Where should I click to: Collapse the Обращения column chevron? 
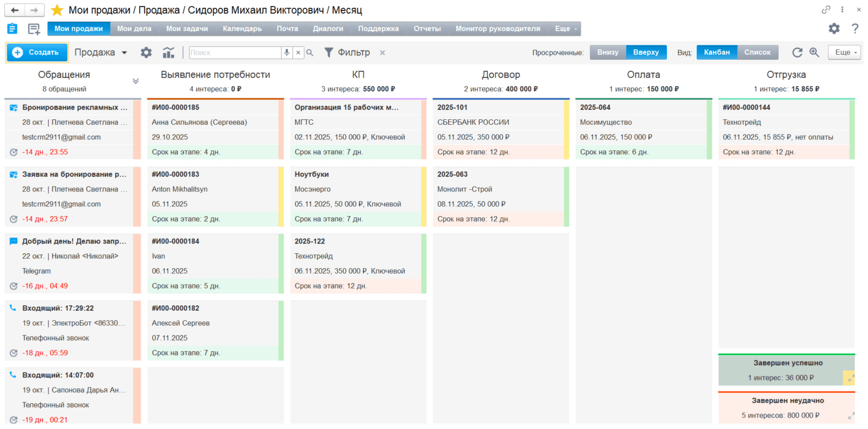click(x=136, y=81)
